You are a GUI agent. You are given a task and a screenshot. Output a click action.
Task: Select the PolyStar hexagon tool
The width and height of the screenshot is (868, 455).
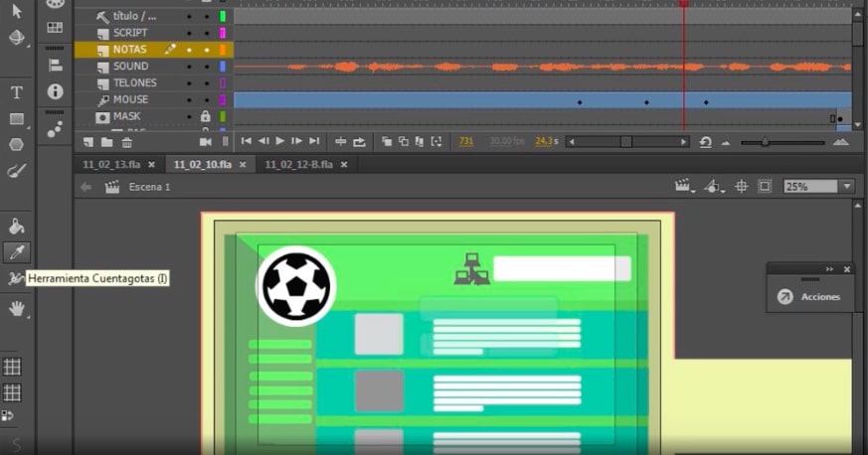point(17,145)
